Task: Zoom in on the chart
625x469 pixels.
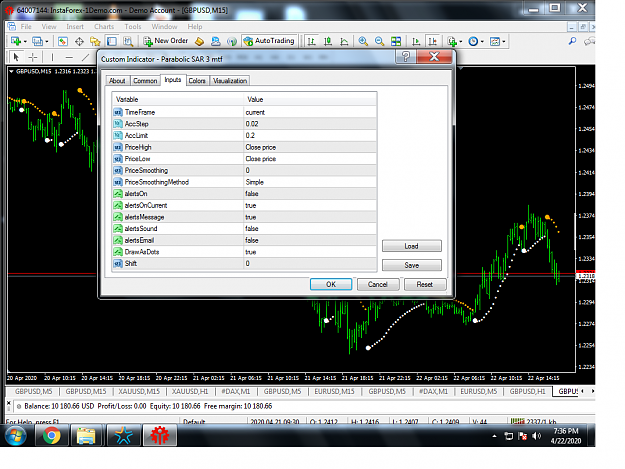Action: [363, 41]
